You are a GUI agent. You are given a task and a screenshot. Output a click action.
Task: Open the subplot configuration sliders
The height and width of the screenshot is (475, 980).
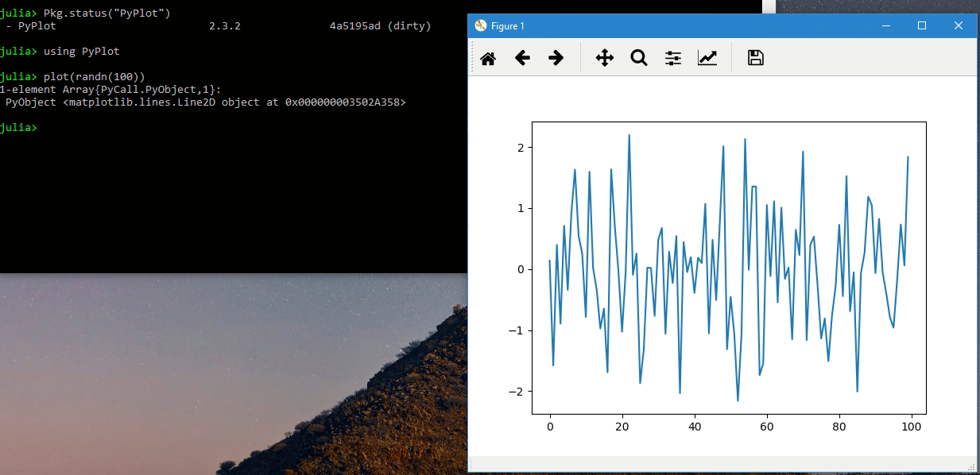[672, 57]
